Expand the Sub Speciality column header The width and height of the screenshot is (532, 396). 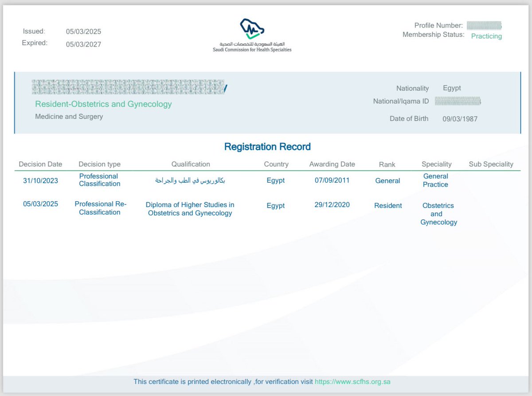pos(491,164)
